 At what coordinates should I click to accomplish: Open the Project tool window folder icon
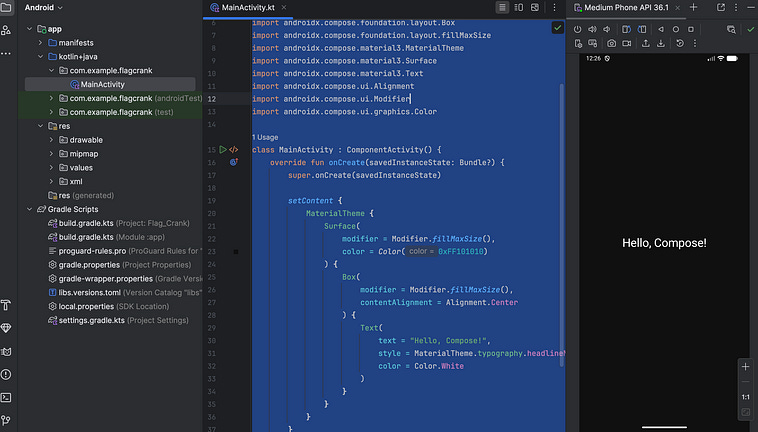(x=6, y=7)
